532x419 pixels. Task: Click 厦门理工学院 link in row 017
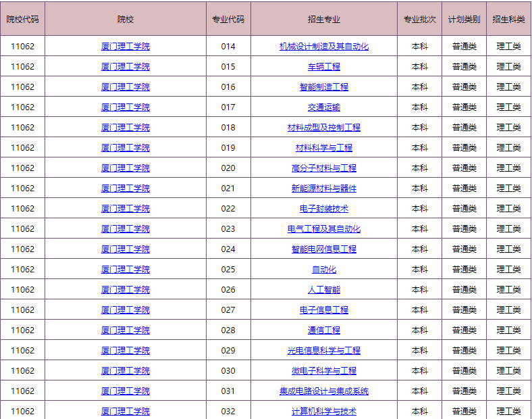[125, 107]
